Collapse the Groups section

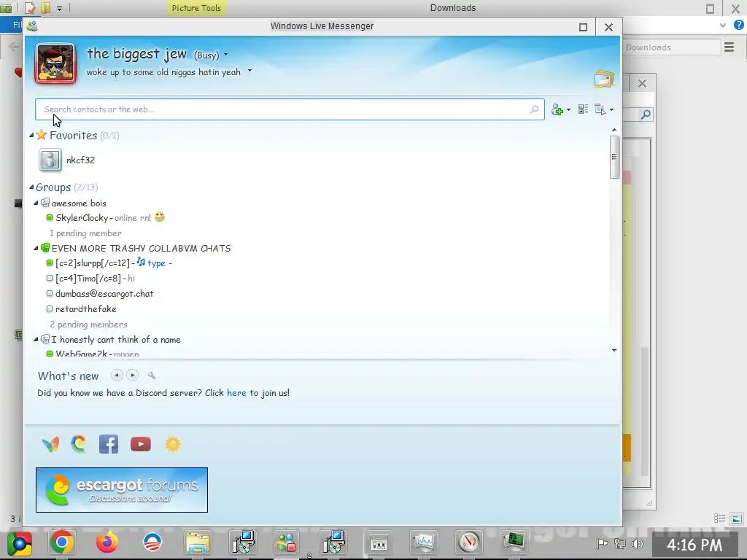coord(31,187)
